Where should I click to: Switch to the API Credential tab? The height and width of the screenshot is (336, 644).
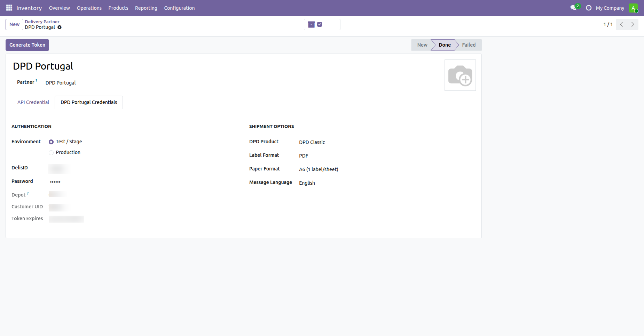[33, 102]
